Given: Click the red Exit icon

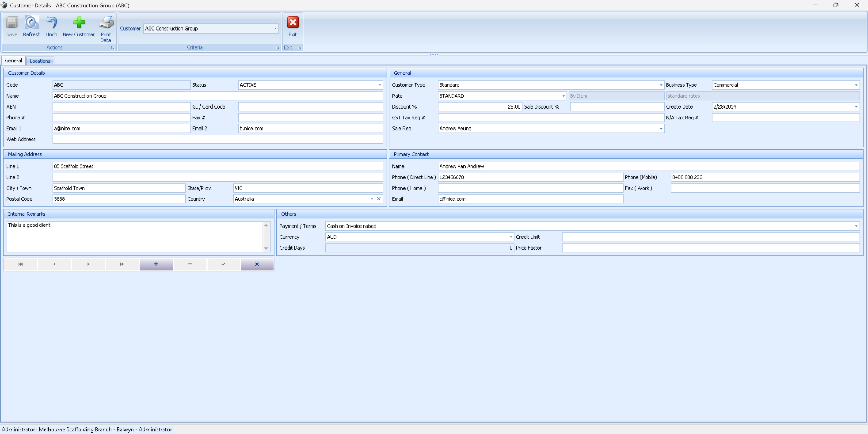Looking at the screenshot, I should 293,23.
